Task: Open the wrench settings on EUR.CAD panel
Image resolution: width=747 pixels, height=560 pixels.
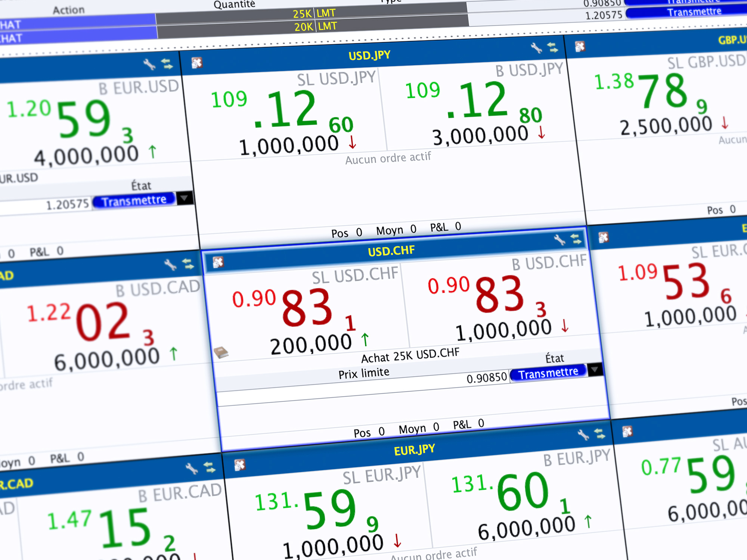Action: (192, 469)
